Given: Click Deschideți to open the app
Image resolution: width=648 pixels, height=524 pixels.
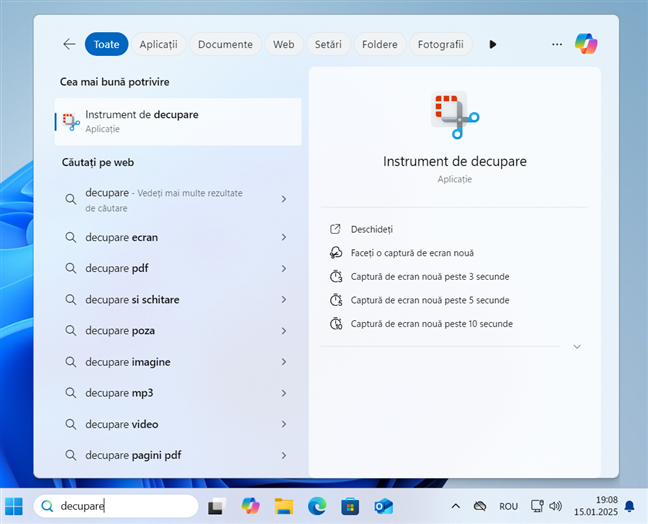Looking at the screenshot, I should pyautogui.click(x=372, y=229).
